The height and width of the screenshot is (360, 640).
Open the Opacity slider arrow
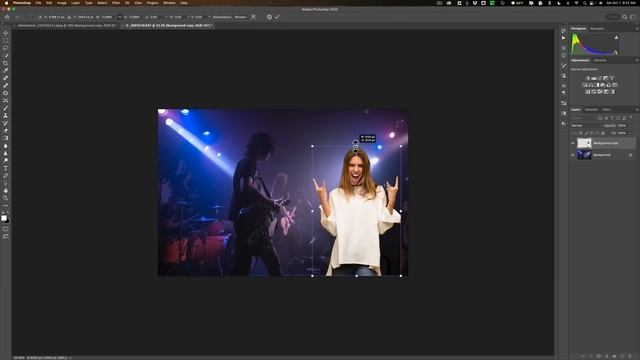click(629, 126)
